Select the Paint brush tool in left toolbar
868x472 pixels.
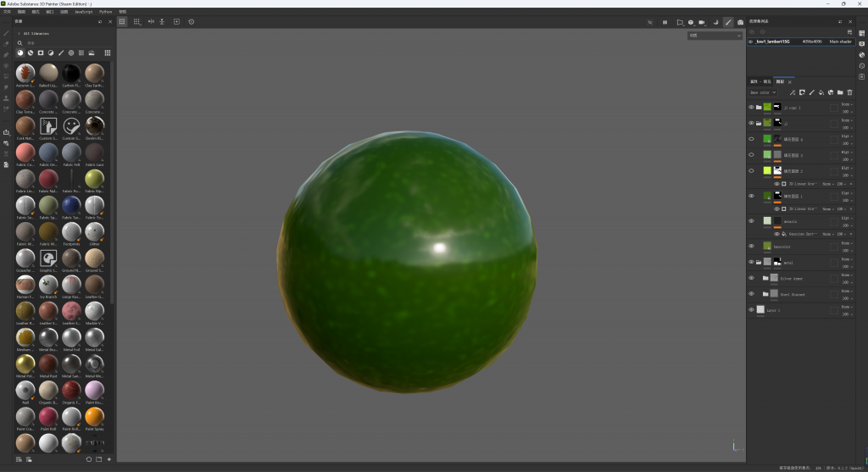coord(6,33)
